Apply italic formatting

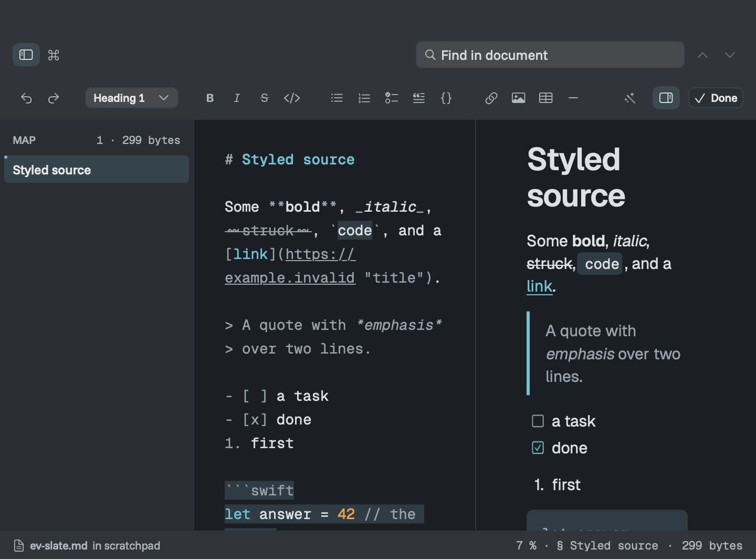click(237, 98)
